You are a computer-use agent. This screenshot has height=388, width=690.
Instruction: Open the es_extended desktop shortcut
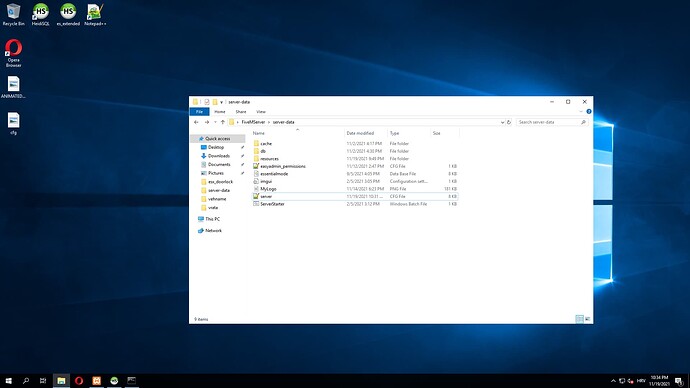(68, 15)
